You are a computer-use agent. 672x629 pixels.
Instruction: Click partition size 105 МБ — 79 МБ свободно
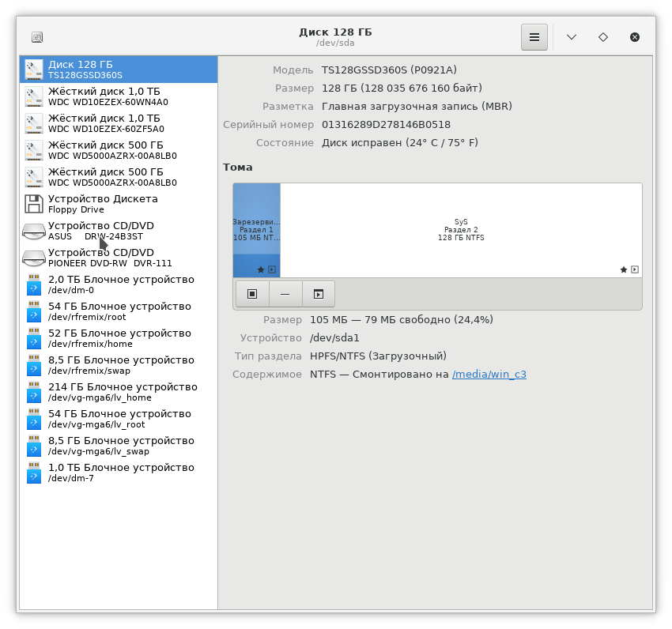tap(402, 320)
